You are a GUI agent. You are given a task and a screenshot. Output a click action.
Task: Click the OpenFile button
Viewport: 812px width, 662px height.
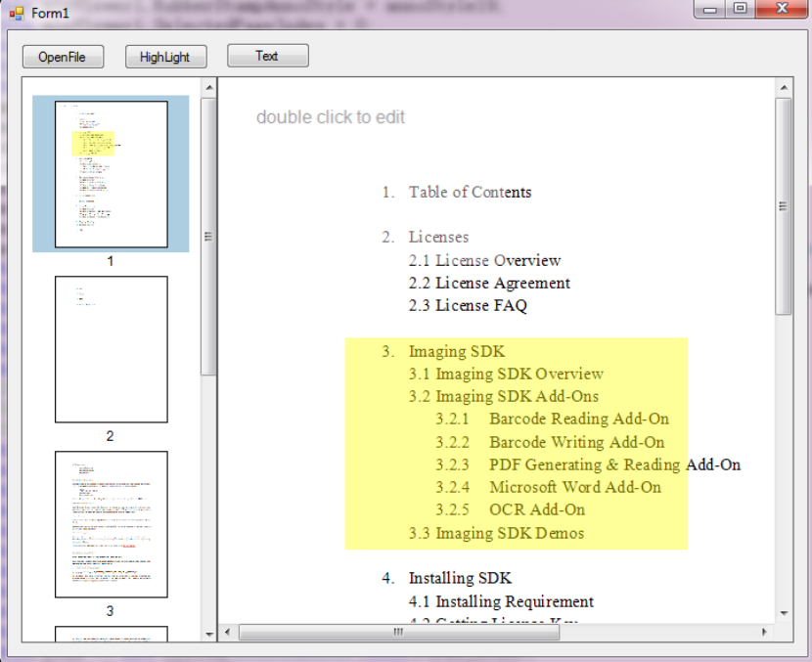point(63,57)
